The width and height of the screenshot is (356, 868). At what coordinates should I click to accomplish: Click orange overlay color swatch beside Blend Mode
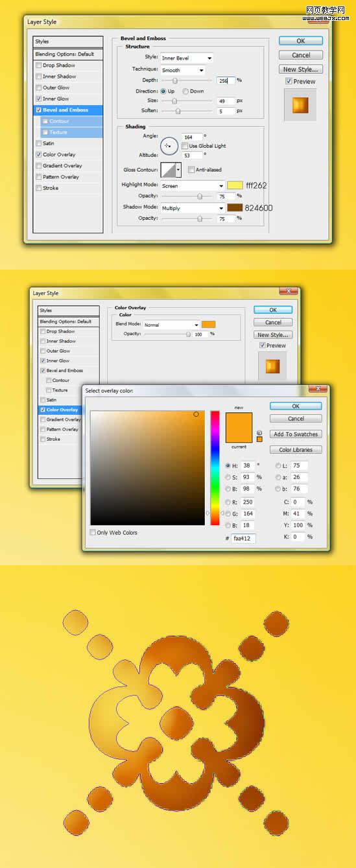point(208,324)
